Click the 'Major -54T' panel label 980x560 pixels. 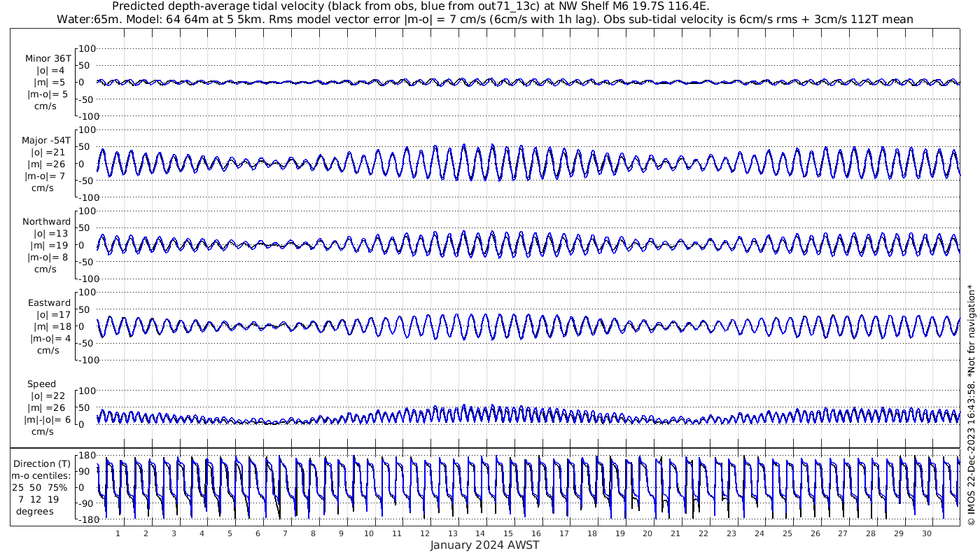point(46,141)
